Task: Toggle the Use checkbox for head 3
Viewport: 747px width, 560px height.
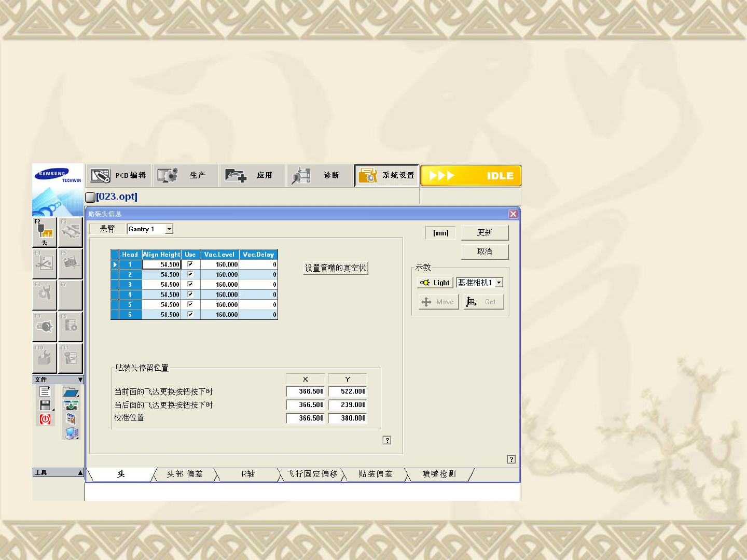Action: click(190, 284)
